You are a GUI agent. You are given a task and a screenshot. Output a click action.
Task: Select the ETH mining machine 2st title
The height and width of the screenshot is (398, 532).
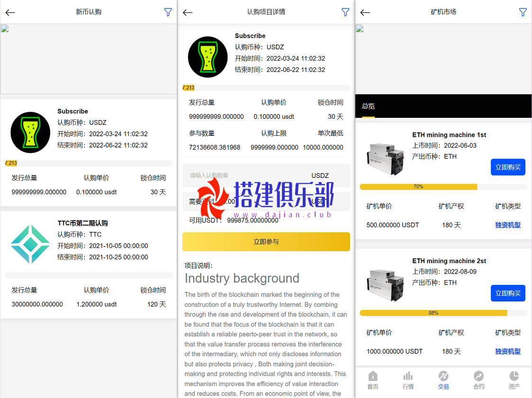[449, 261]
